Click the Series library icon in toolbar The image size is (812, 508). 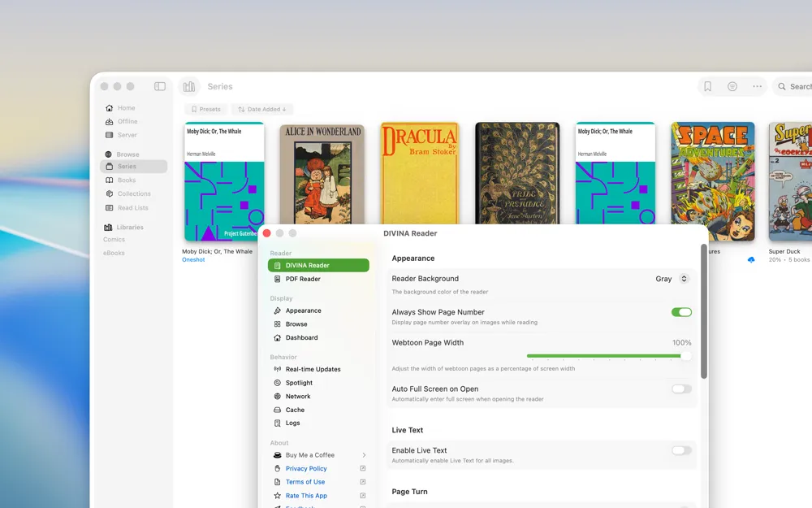pyautogui.click(x=189, y=87)
